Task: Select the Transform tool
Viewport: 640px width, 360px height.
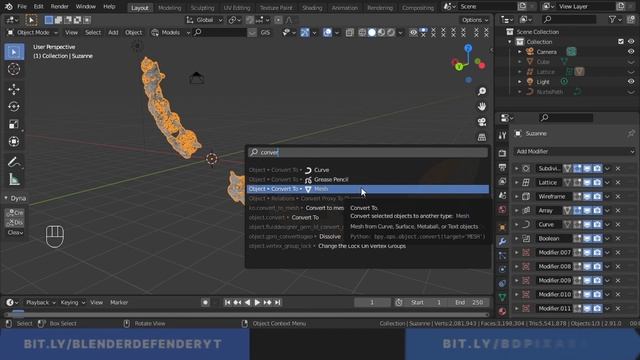Action: [14, 142]
